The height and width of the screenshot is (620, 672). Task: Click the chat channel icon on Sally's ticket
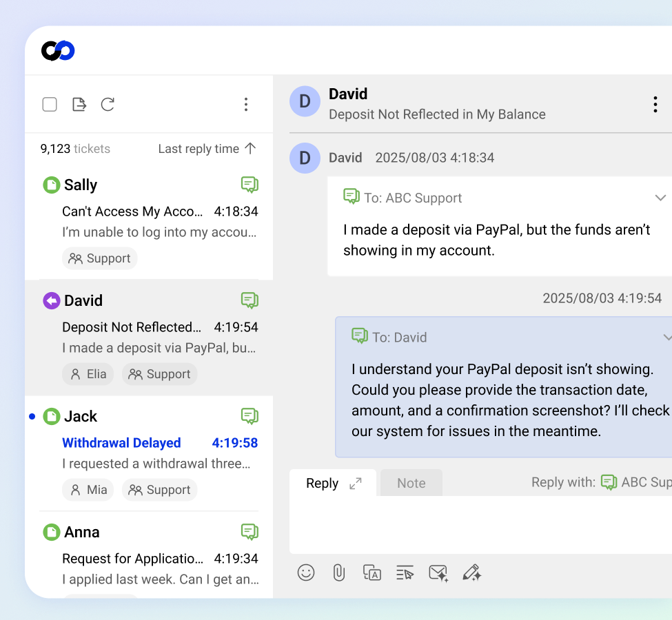250,185
